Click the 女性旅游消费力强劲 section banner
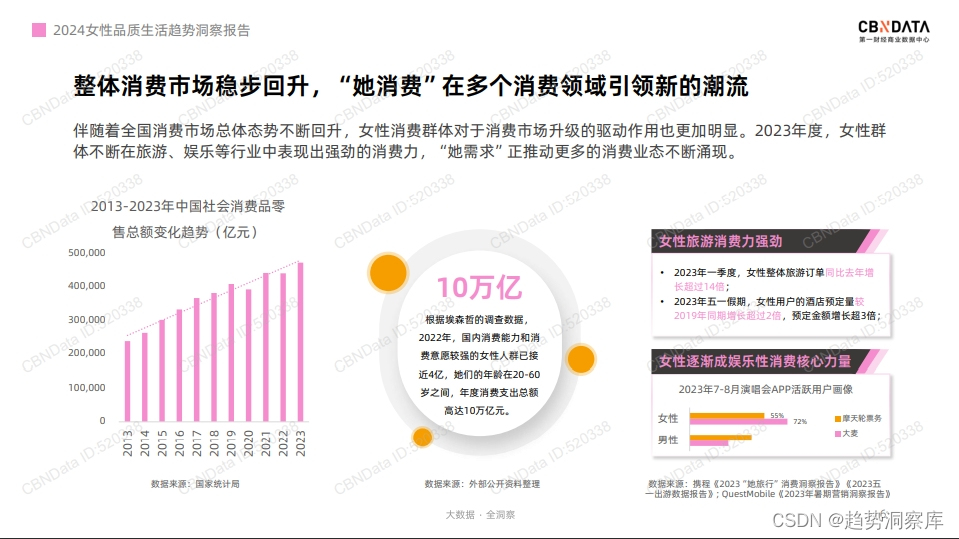Viewport: 959px width, 539px height. pos(769,241)
